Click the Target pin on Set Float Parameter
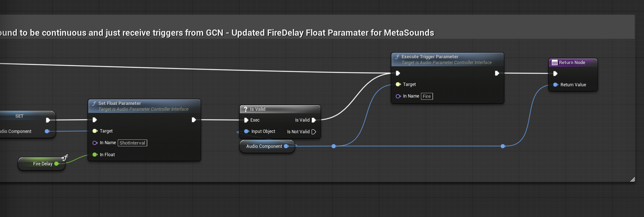644x217 pixels. 95,131
